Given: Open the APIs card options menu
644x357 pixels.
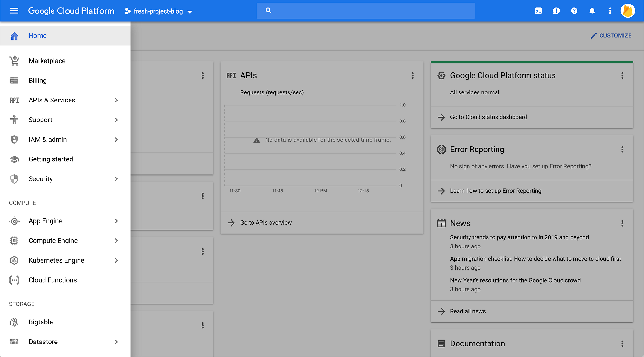Looking at the screenshot, I should (x=412, y=76).
